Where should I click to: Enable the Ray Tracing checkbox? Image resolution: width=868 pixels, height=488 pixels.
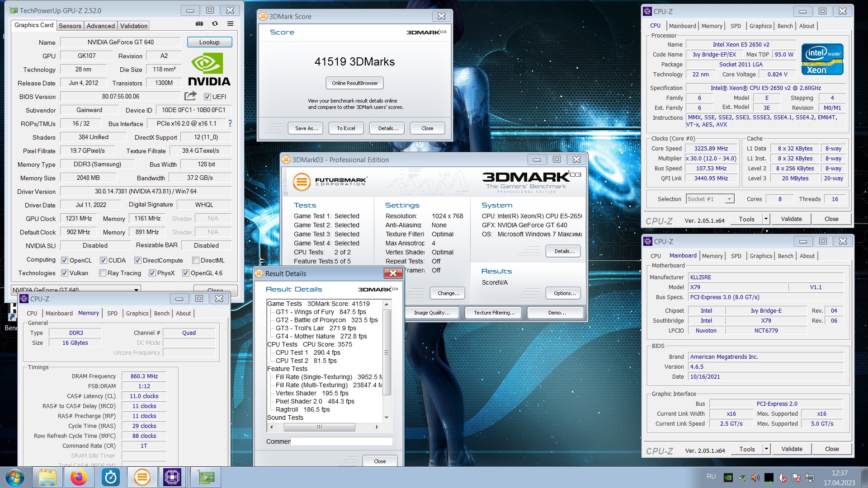(x=103, y=273)
